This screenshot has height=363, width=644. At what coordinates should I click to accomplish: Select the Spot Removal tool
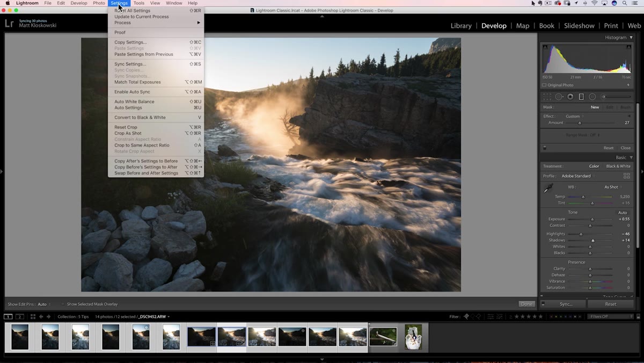pyautogui.click(x=559, y=97)
